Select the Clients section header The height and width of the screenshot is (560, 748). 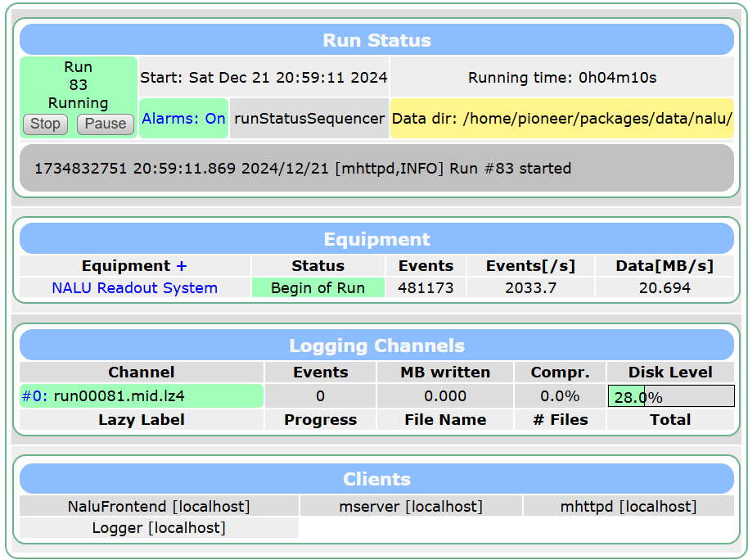376,479
